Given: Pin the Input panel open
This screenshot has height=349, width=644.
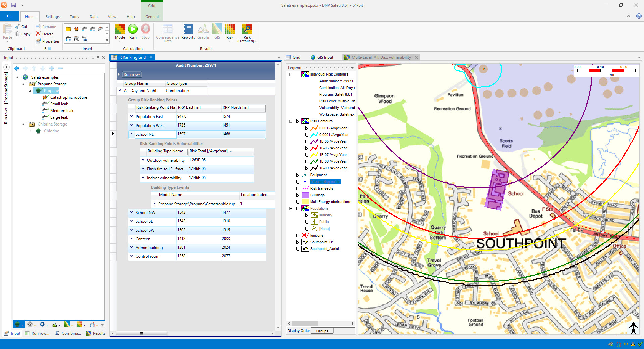Looking at the screenshot, I should 98,57.
